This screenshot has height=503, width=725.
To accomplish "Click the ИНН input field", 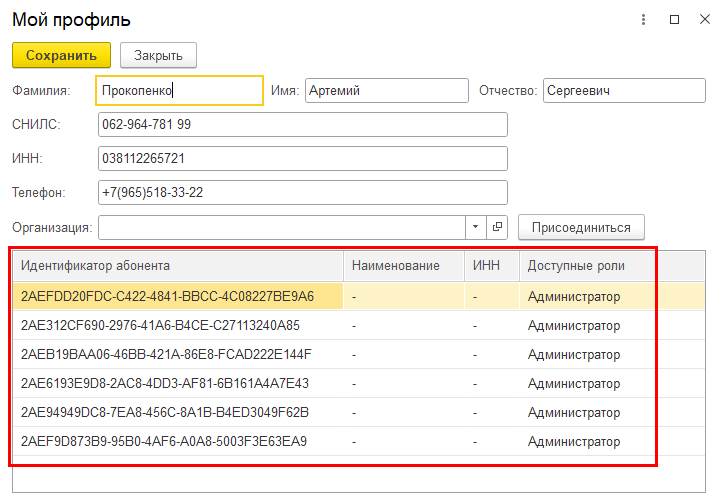I will click(303, 159).
